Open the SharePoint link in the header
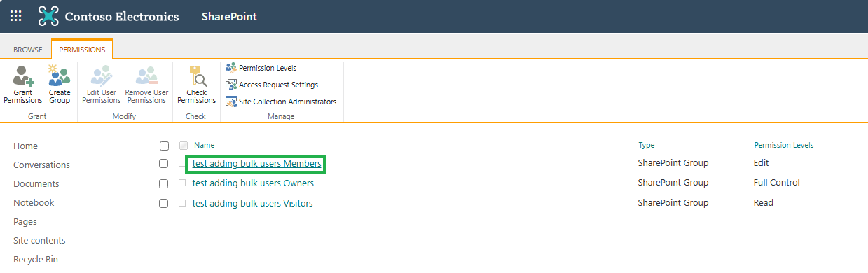The height and width of the screenshot is (273, 868). tap(228, 16)
